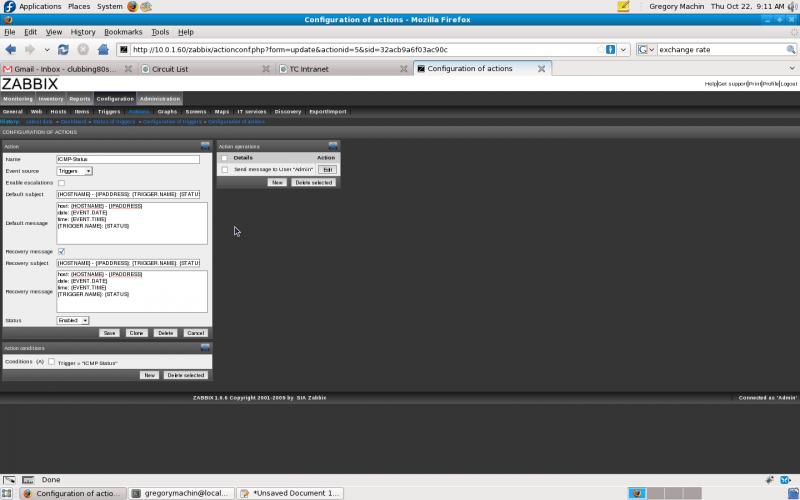Click the Firefox launcher icon in the top panel
Viewport: 800px width, 500px height.
tap(133, 7)
